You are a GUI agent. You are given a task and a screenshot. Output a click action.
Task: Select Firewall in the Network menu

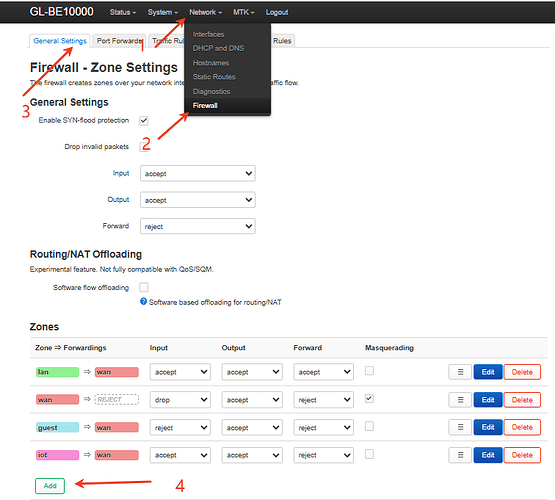pyautogui.click(x=205, y=105)
